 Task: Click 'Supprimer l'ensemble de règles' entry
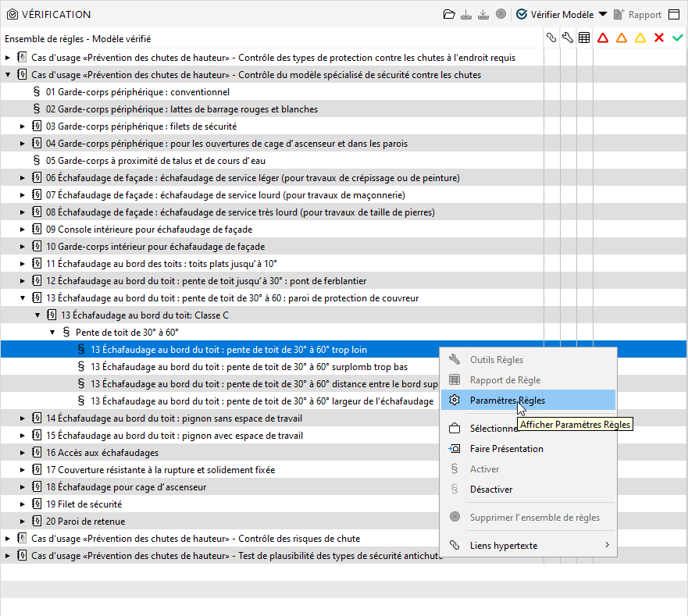(x=528, y=518)
